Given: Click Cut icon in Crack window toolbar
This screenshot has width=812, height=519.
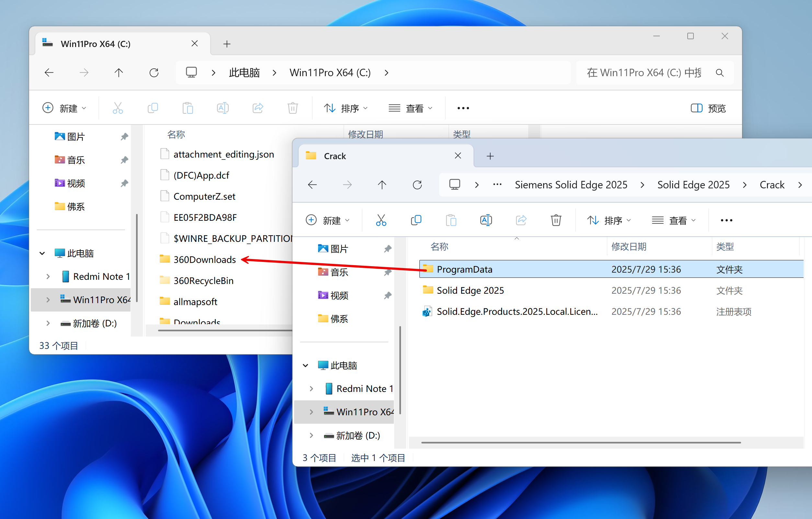Looking at the screenshot, I should pos(381,220).
